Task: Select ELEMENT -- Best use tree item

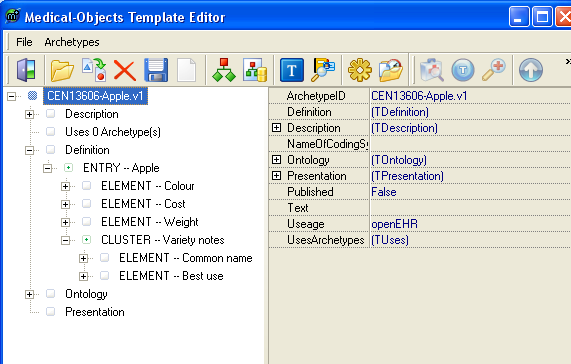Action: (x=171, y=276)
